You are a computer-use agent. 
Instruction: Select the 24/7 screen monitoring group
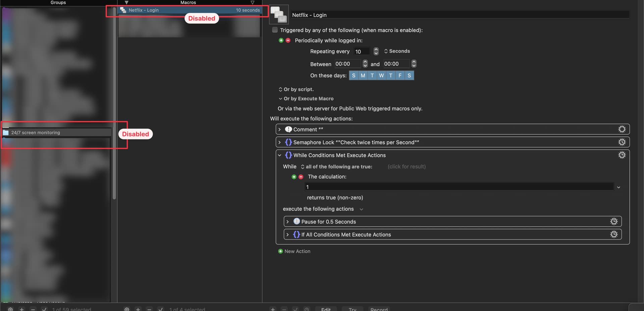pyautogui.click(x=36, y=133)
